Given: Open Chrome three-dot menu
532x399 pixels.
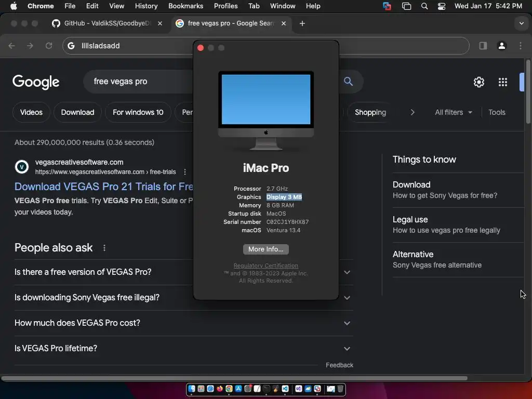Looking at the screenshot, I should [x=520, y=46].
